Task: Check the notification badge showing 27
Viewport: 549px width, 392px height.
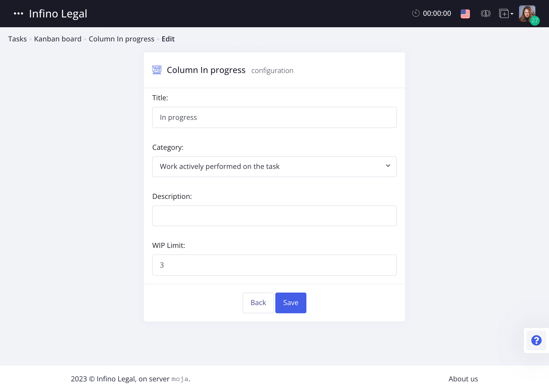Action: click(x=535, y=20)
